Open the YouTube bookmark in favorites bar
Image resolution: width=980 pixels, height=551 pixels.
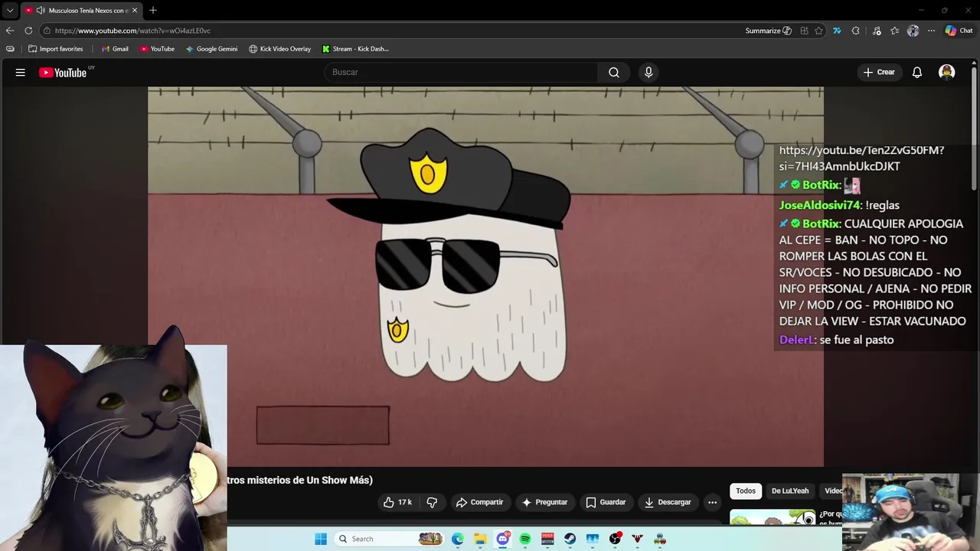click(x=157, y=49)
